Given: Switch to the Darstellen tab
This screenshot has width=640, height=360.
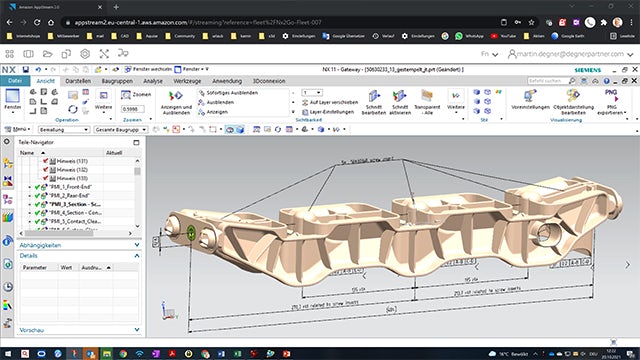Looking at the screenshot, I should coord(78,81).
